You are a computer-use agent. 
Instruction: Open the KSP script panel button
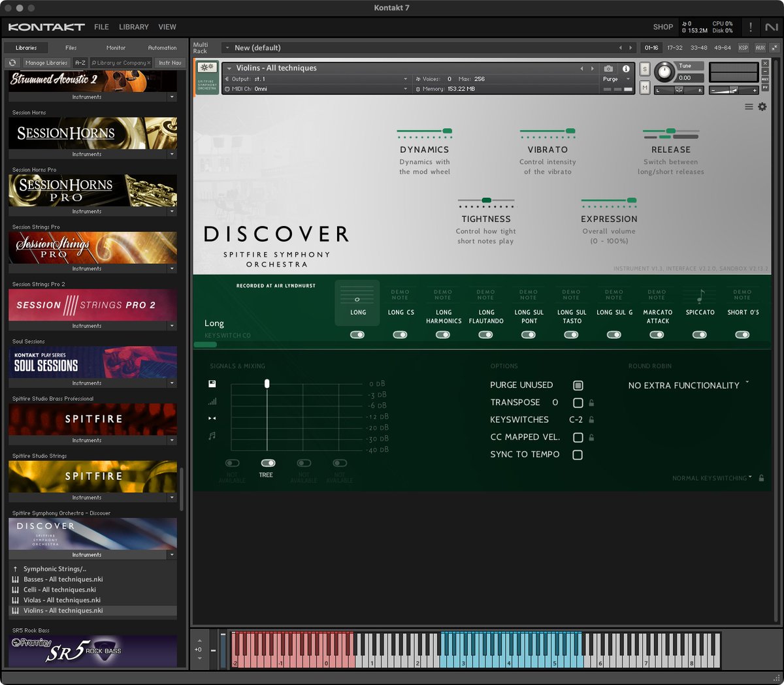(x=743, y=48)
